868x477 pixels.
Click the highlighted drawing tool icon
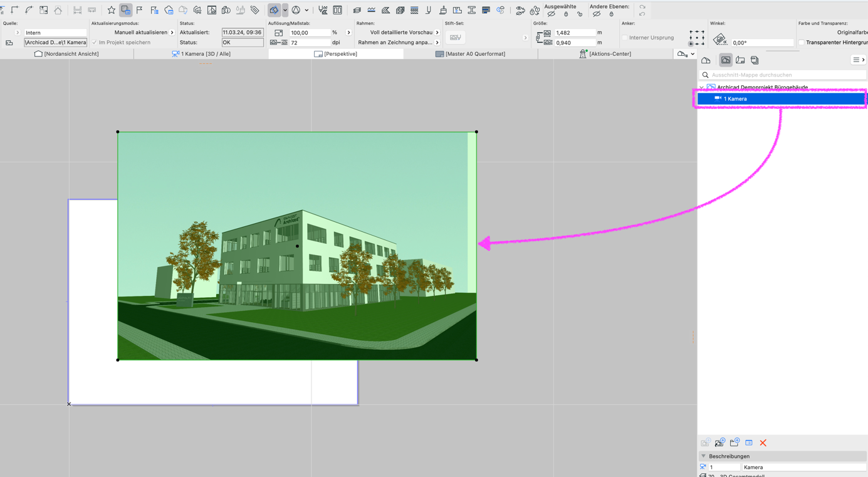pyautogui.click(x=126, y=10)
